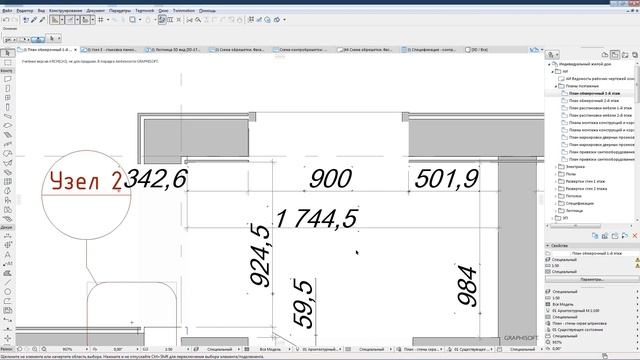Collapse the Планы поэтажные folder
Image resolution: width=640 pixels, height=360 pixels.
point(556,86)
